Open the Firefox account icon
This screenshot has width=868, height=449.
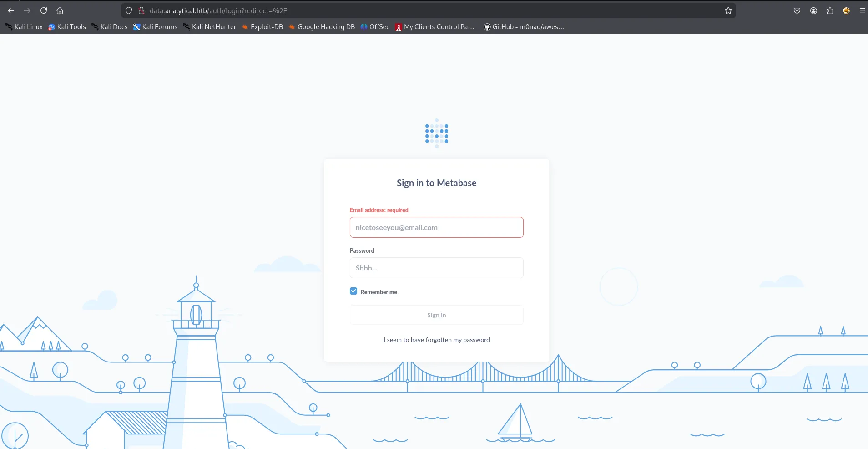pyautogui.click(x=813, y=10)
